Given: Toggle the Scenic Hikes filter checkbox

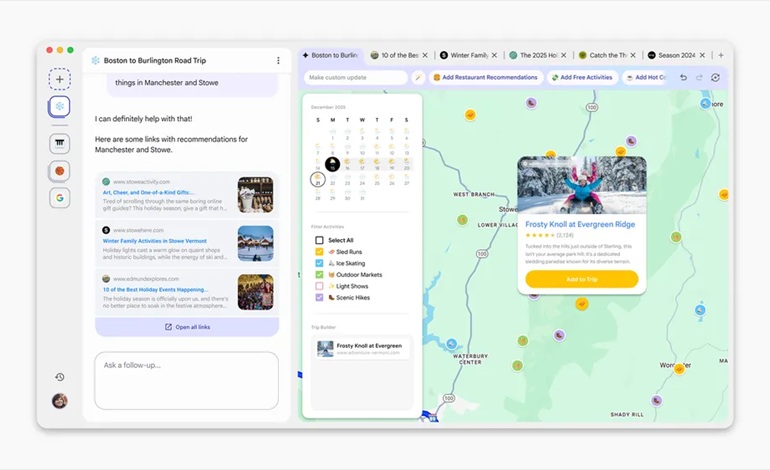Looking at the screenshot, I should [320, 297].
